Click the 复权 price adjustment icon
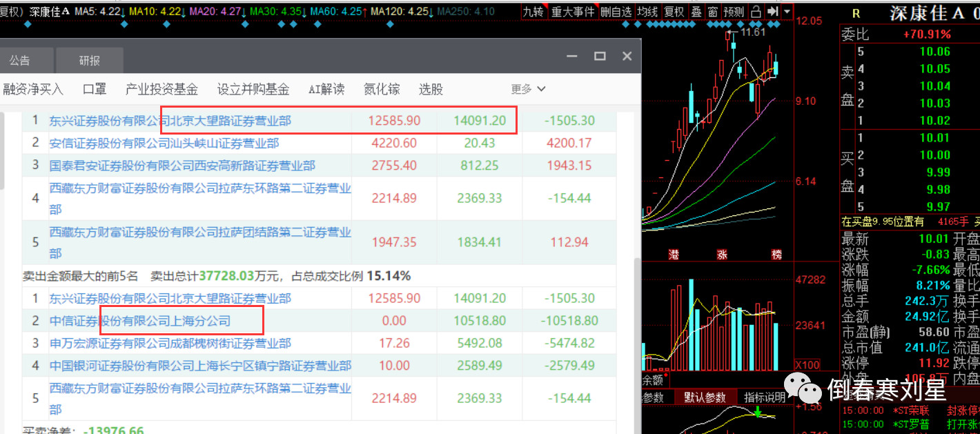 point(674,11)
